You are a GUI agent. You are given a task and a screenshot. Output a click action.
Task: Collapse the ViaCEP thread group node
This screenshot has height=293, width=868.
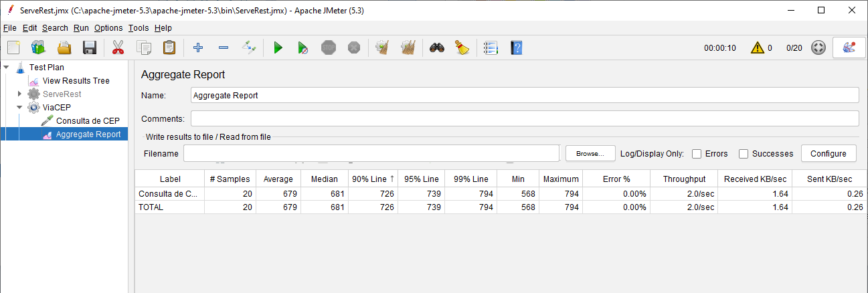(x=20, y=107)
